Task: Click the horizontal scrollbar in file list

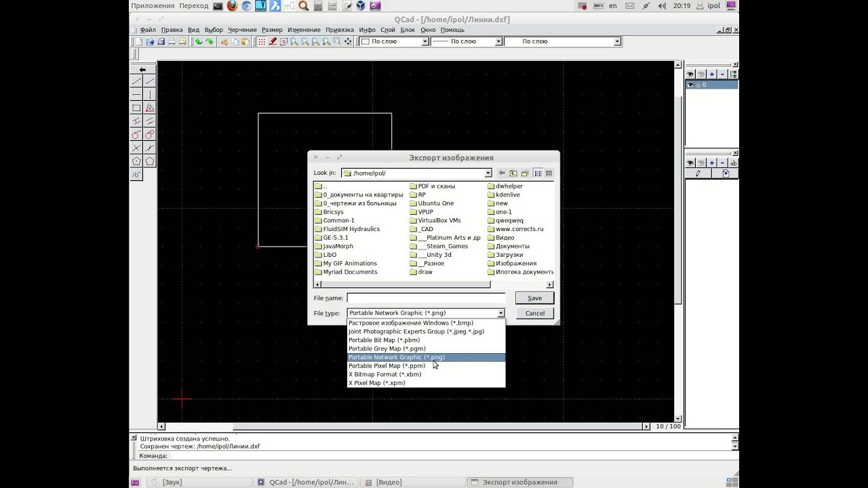Action: point(433,285)
